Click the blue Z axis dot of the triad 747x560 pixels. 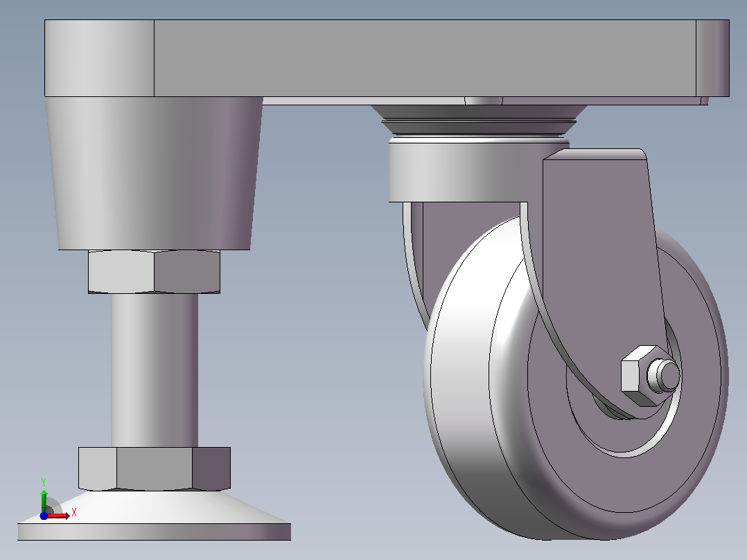coord(44,516)
